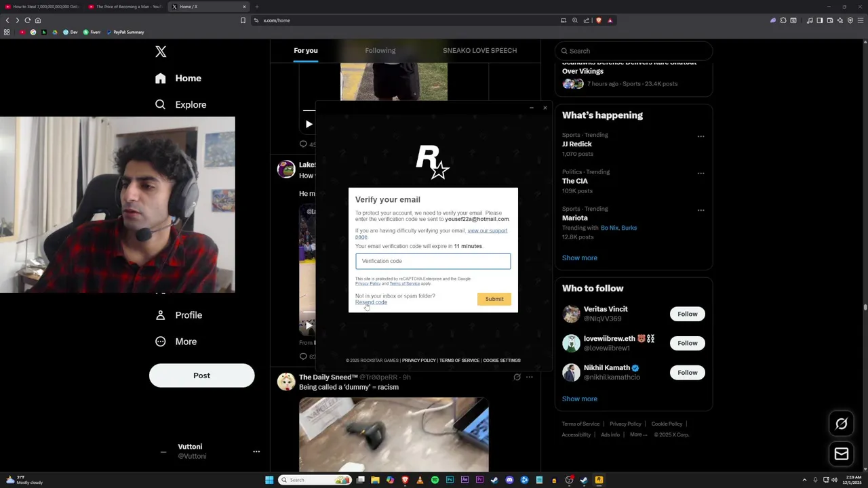Screen dimensions: 868x488
Task: Open Rockstar TERMS OF SERVICE footer link
Action: click(x=459, y=361)
